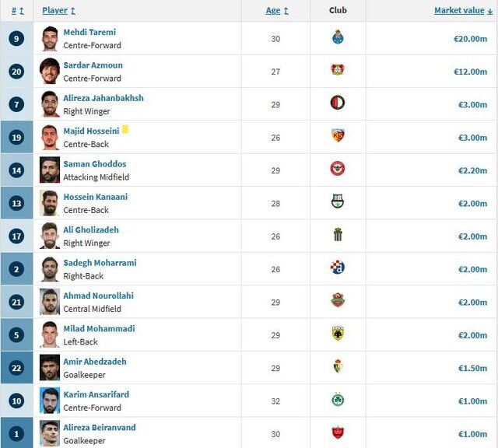Screen dimensions: 498x448
Task: Click shirt number 22 badge for Abedzadeh
Action: click(x=17, y=367)
